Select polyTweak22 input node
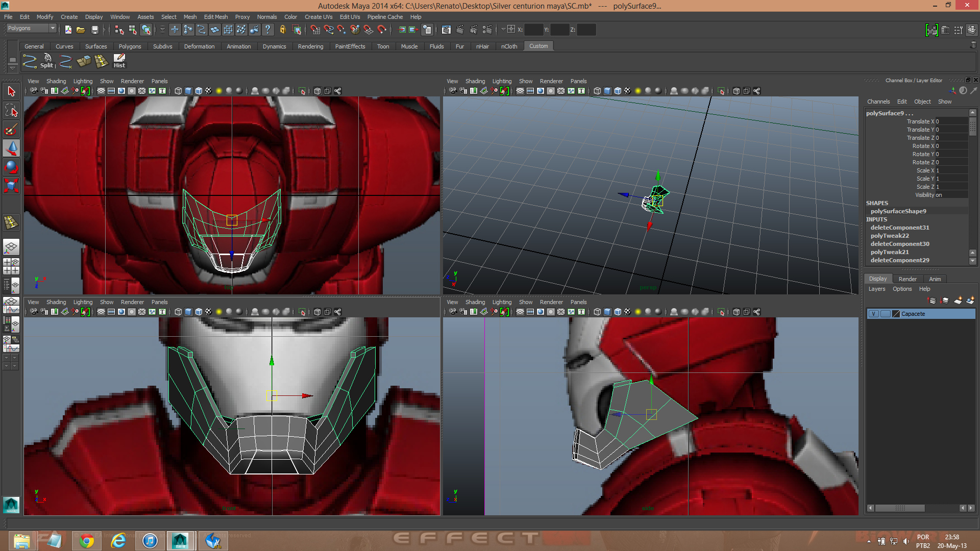Screen dimensions: 980x551 point(890,236)
